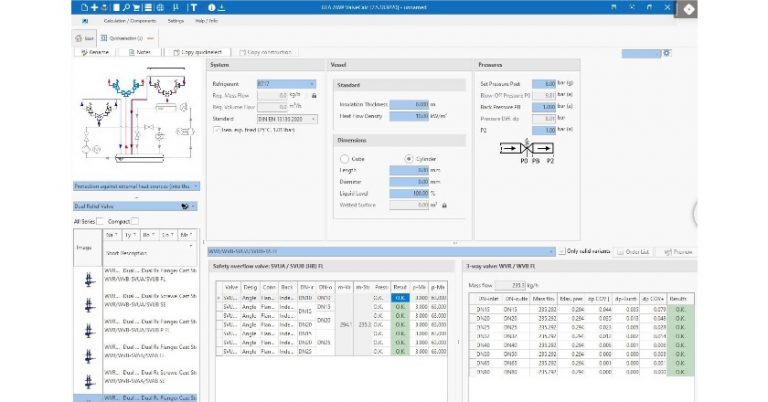768x402 pixels.
Task: Open the Refrigerant dropdown
Action: (286, 84)
